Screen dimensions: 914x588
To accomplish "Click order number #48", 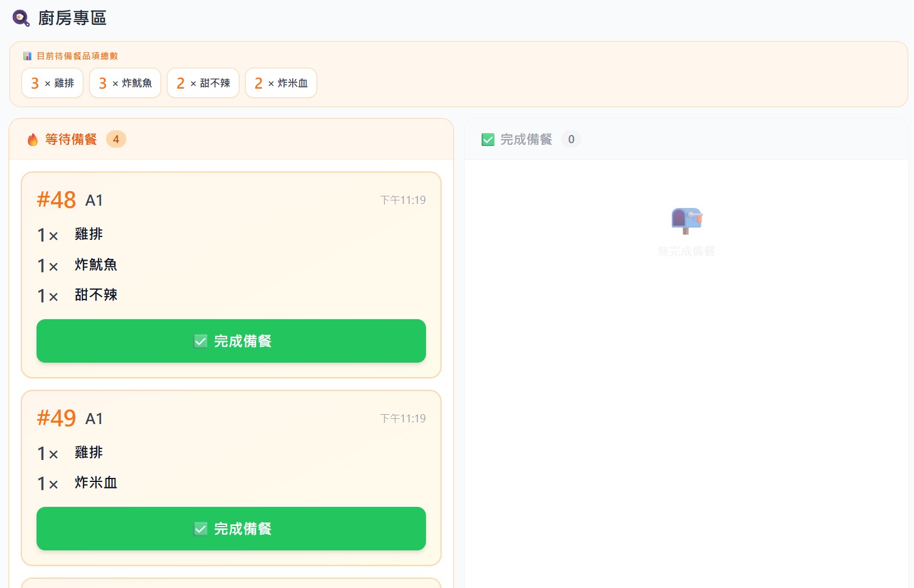I will 56,200.
